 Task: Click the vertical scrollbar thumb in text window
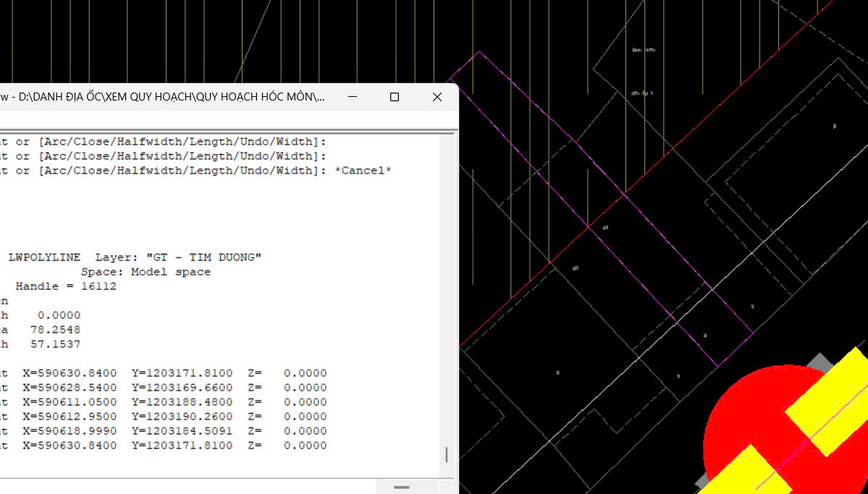[446, 455]
